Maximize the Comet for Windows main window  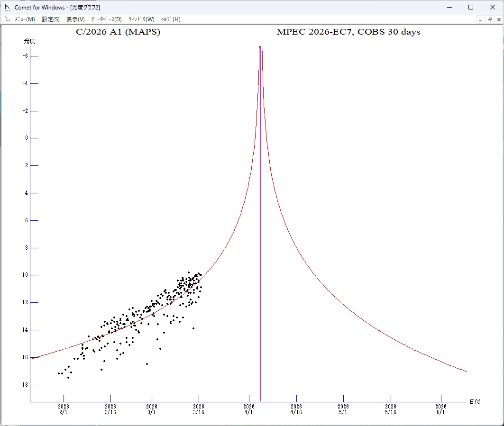tap(470, 7)
